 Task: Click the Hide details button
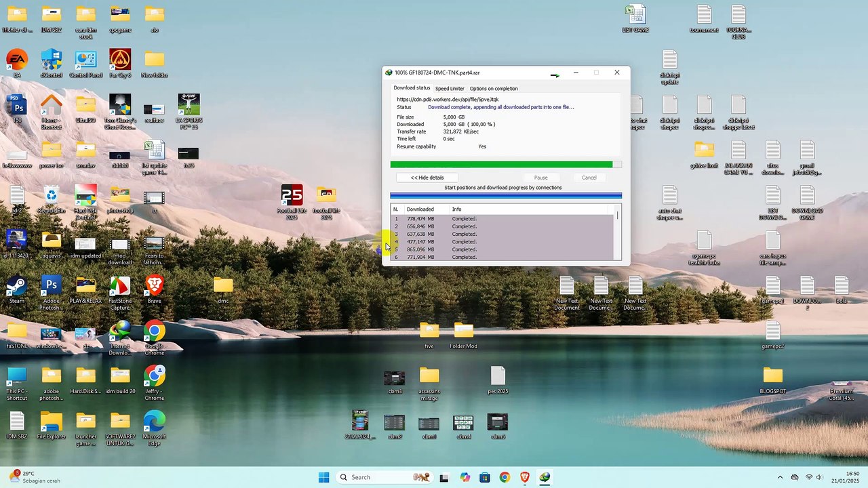coord(427,178)
